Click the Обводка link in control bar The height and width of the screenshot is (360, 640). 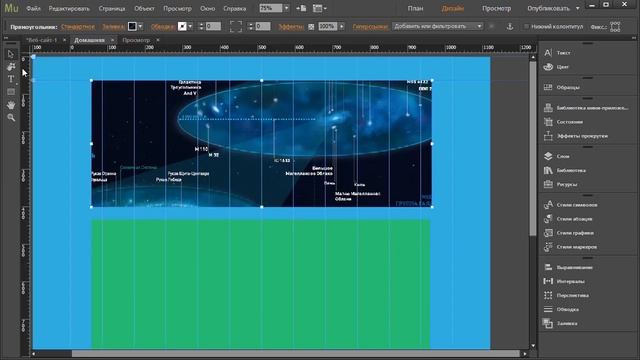(163, 27)
